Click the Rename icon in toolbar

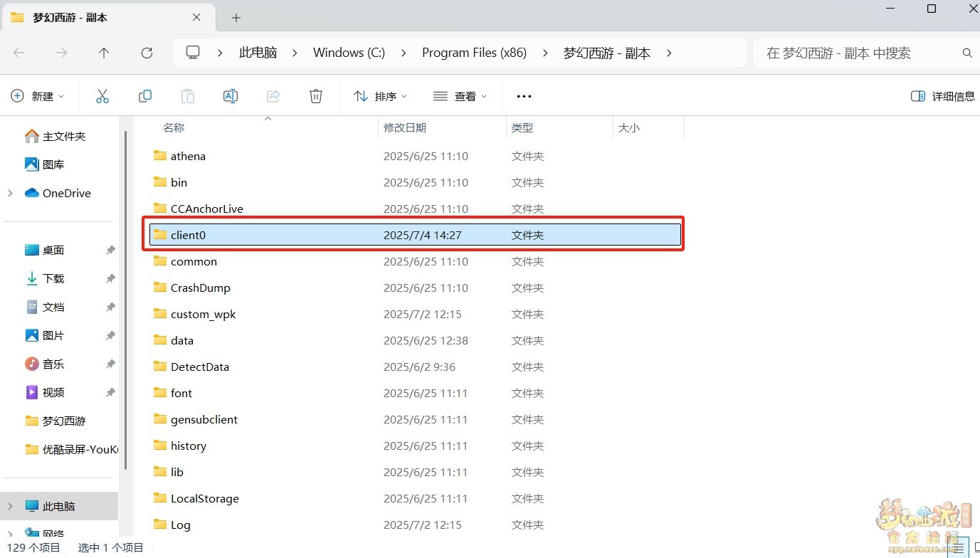[x=231, y=96]
